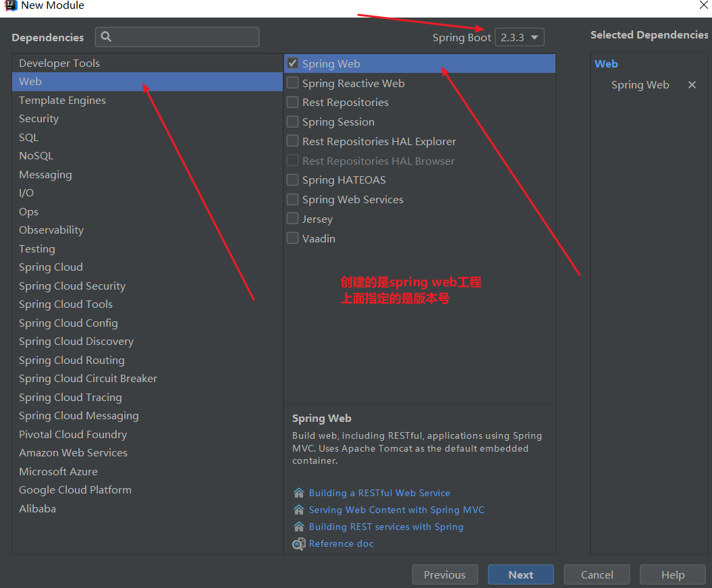Image resolution: width=712 pixels, height=588 pixels.
Task: Open Help for the New Module dialog
Action: click(x=672, y=574)
